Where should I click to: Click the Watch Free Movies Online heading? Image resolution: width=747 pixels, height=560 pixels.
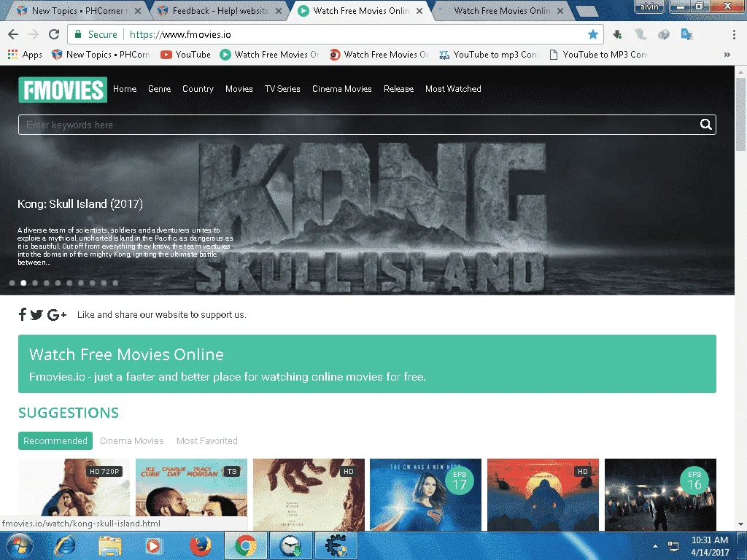(x=126, y=354)
